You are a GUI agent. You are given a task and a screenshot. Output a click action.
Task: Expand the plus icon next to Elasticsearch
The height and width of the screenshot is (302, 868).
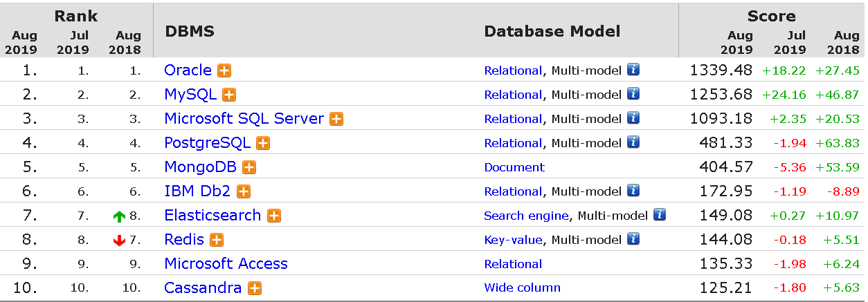274,216
